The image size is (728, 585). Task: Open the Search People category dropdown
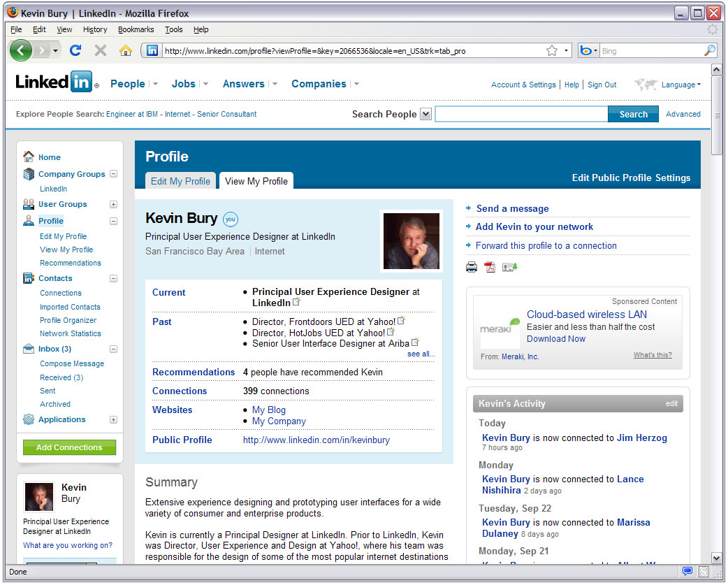(x=425, y=114)
